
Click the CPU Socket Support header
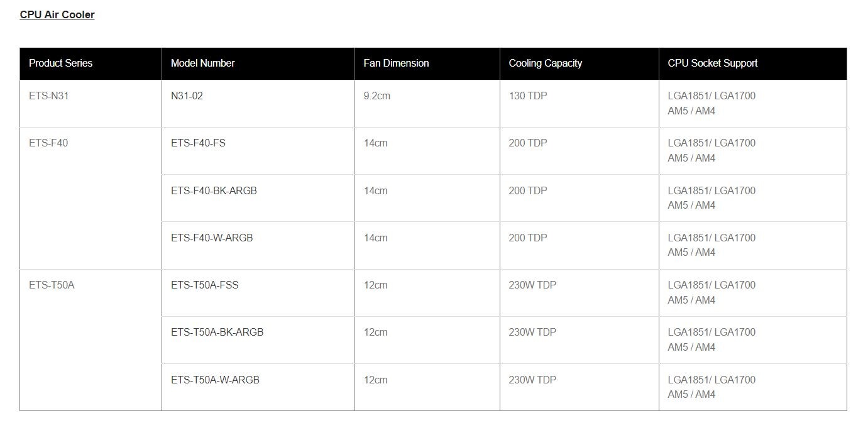coord(712,63)
